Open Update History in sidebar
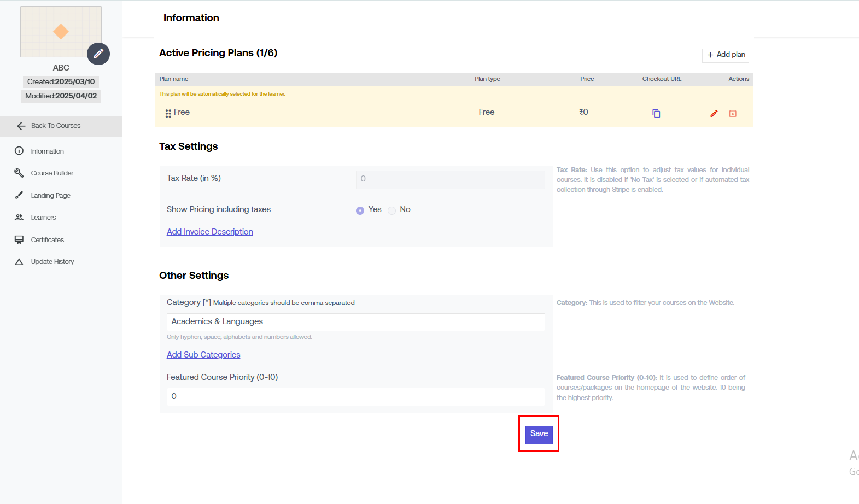 pos(52,262)
